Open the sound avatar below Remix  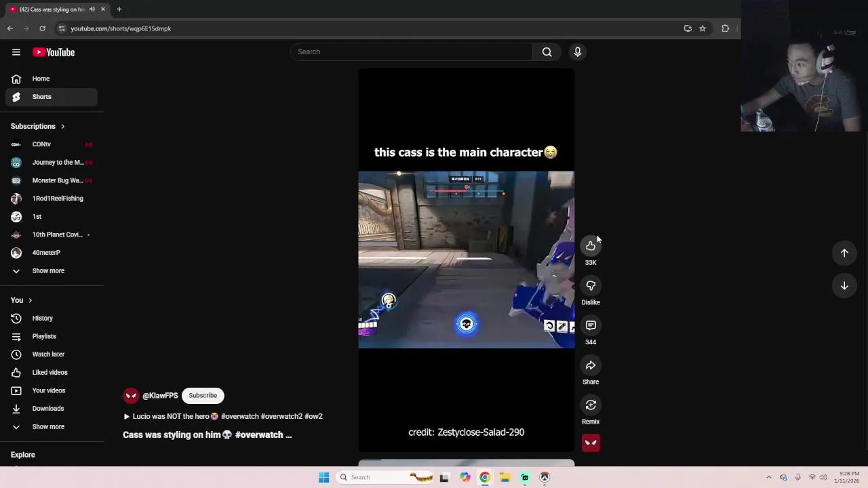(x=591, y=443)
